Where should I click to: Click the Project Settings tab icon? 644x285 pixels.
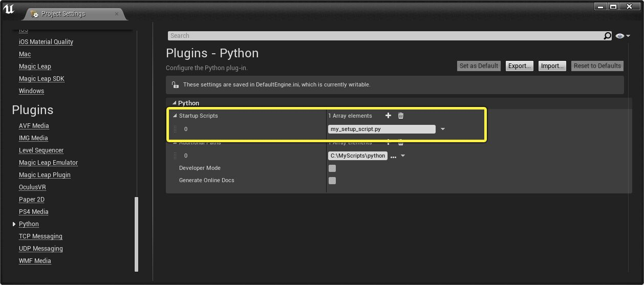pos(34,14)
